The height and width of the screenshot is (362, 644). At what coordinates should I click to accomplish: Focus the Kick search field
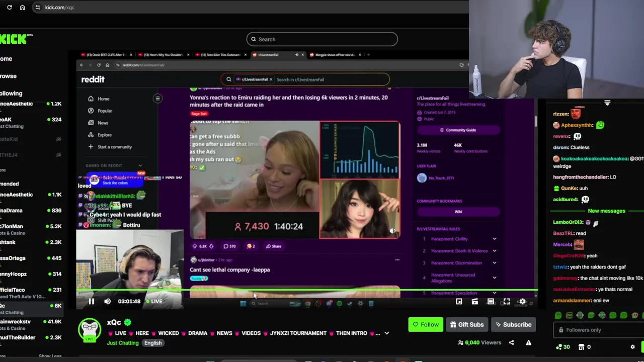pyautogui.click(x=322, y=39)
